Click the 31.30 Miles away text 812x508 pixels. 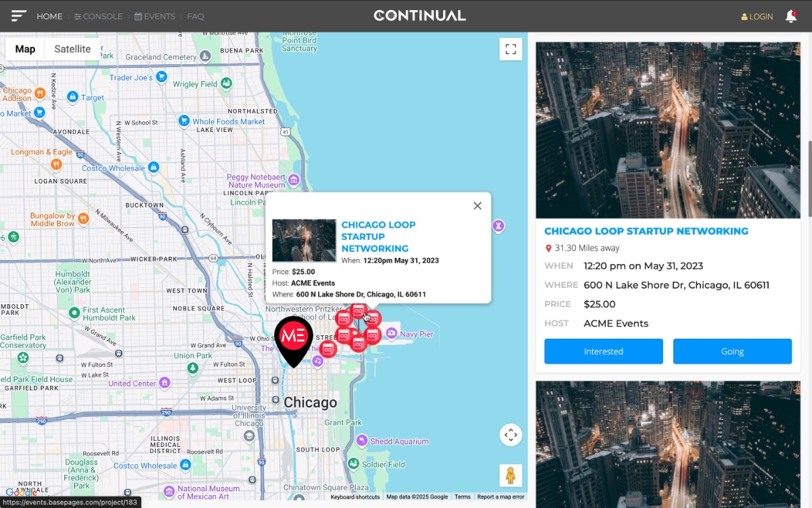[587, 248]
